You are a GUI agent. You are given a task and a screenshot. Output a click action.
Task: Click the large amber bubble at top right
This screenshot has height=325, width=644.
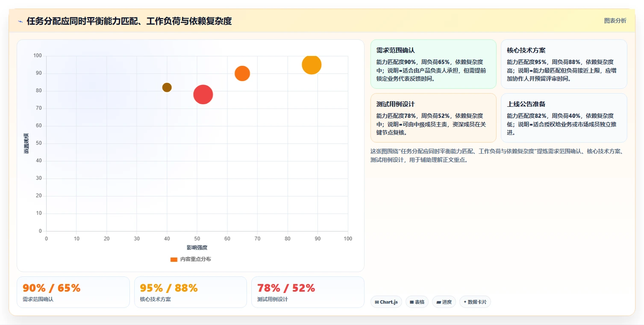pyautogui.click(x=312, y=65)
